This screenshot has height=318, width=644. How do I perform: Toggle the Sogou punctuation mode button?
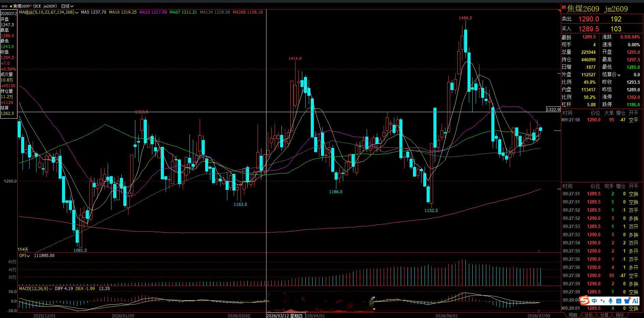pyautogui.click(x=602, y=301)
